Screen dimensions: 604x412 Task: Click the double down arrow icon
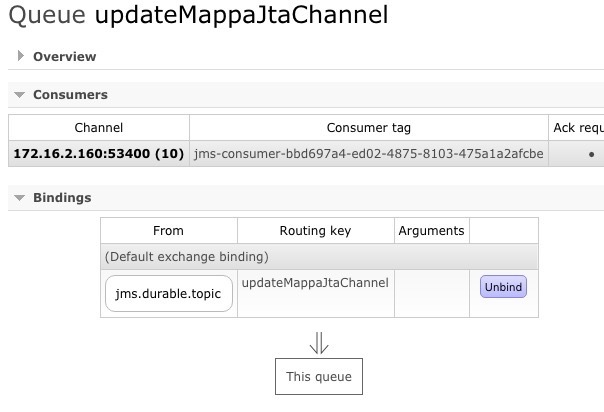tap(319, 343)
